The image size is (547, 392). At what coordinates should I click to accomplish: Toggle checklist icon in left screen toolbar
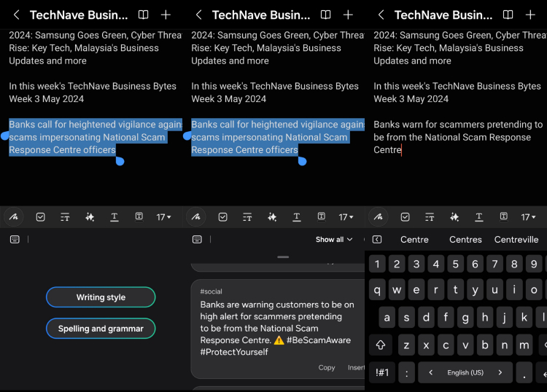pos(40,217)
